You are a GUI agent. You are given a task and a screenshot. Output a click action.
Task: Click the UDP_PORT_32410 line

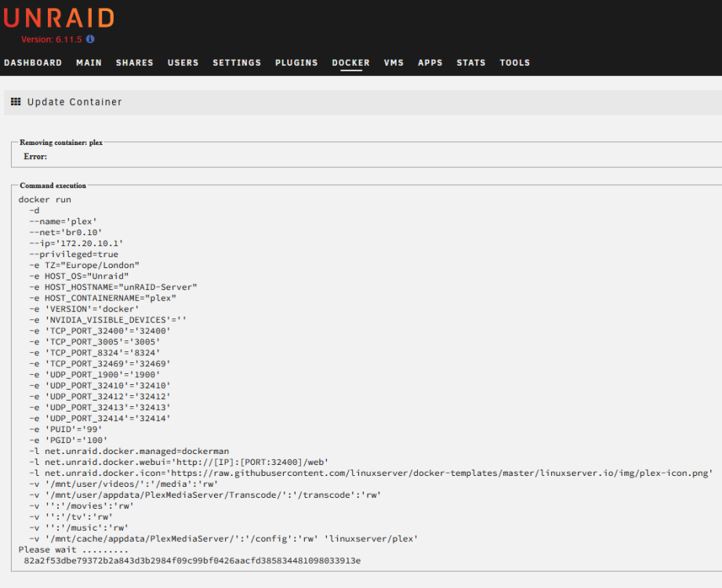click(x=100, y=386)
